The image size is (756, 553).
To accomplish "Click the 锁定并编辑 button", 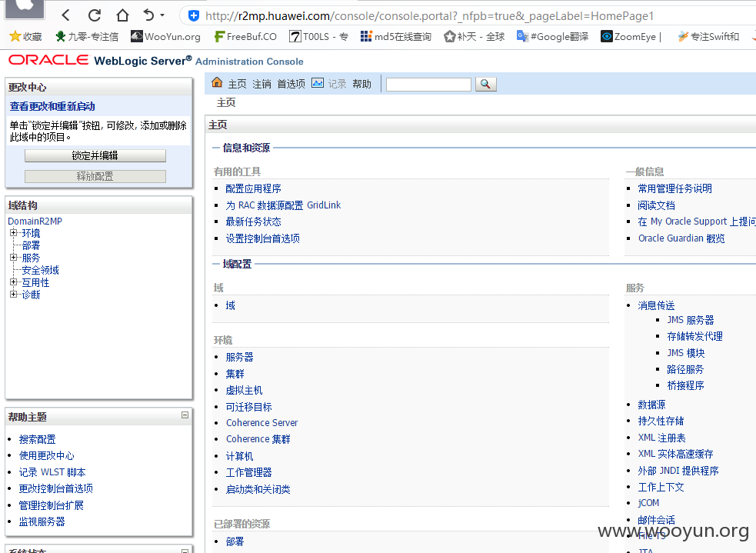I will pos(95,155).
